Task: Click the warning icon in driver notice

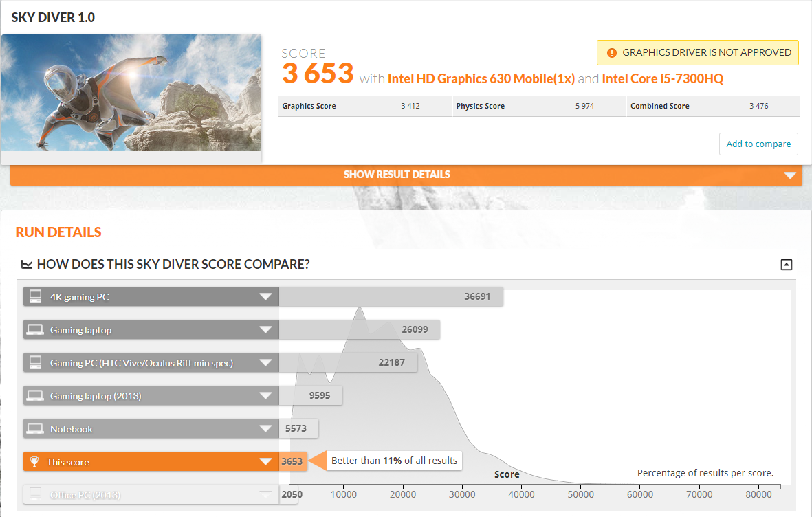Action: pyautogui.click(x=612, y=53)
